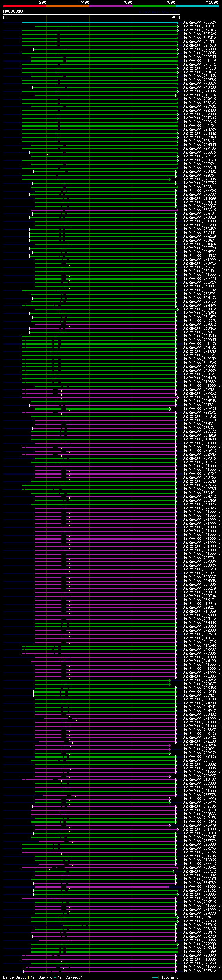Viewport: 222px width, 980px height.
Task: Select hit label UniRef100_Q8LNX8
Action: pyautogui.click(x=199, y=76)
